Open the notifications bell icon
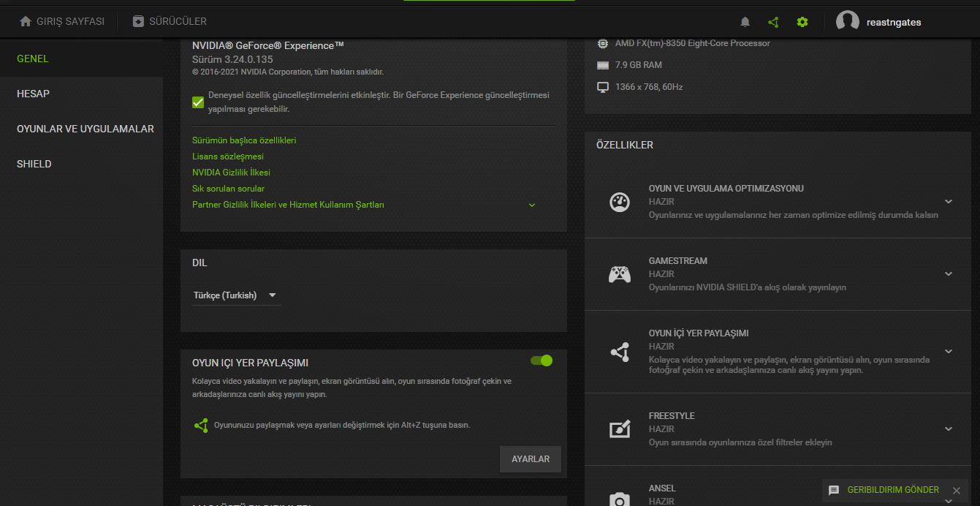 click(745, 22)
